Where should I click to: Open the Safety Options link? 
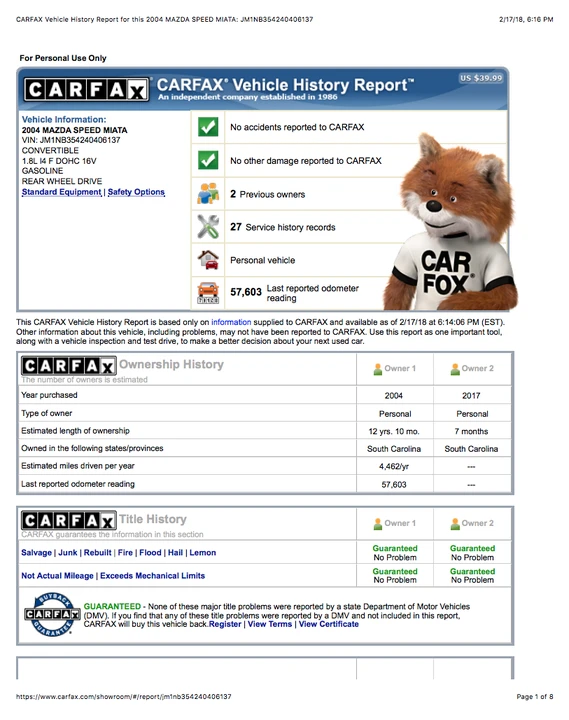(136, 192)
